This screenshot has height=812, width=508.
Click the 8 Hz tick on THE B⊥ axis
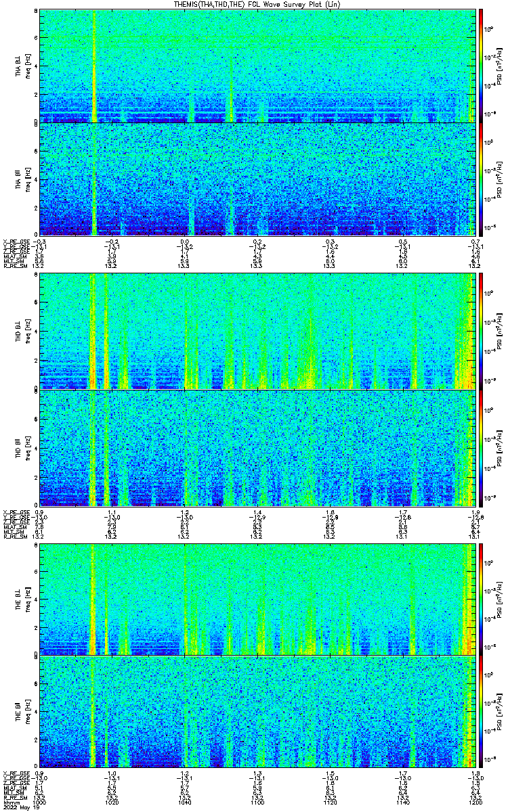35,545
